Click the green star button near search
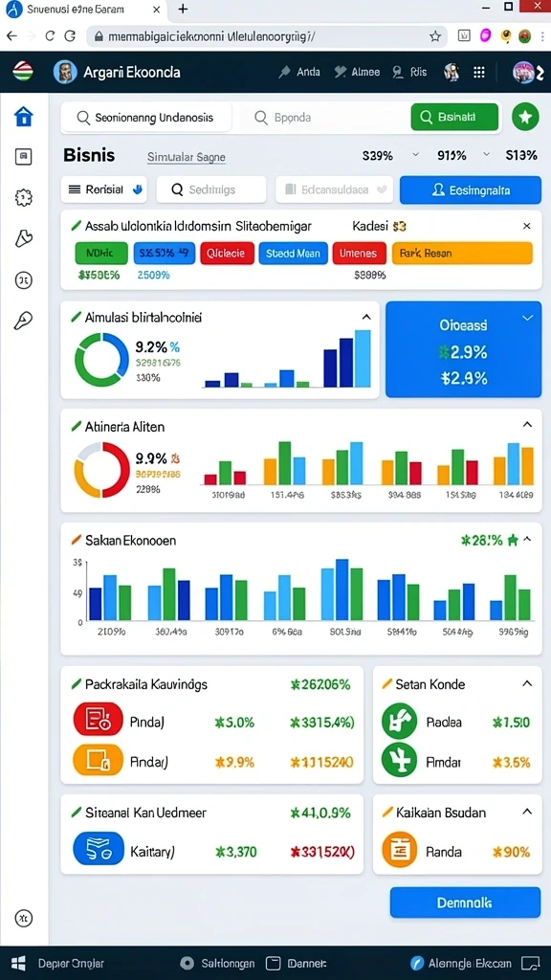Screen dimensions: 551x980 pos(525,117)
